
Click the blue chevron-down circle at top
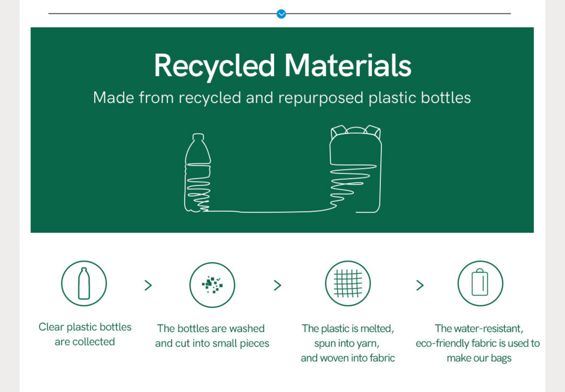click(x=281, y=14)
